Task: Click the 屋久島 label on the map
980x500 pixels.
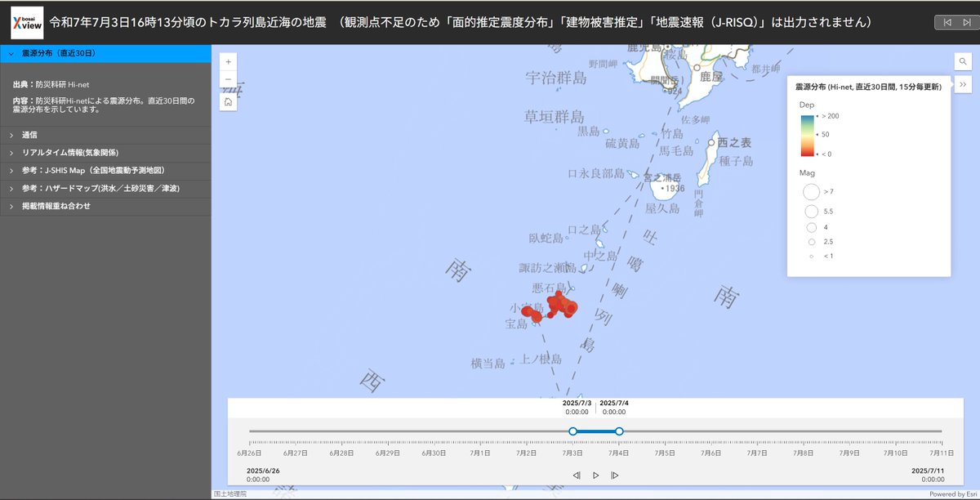Action: click(662, 208)
